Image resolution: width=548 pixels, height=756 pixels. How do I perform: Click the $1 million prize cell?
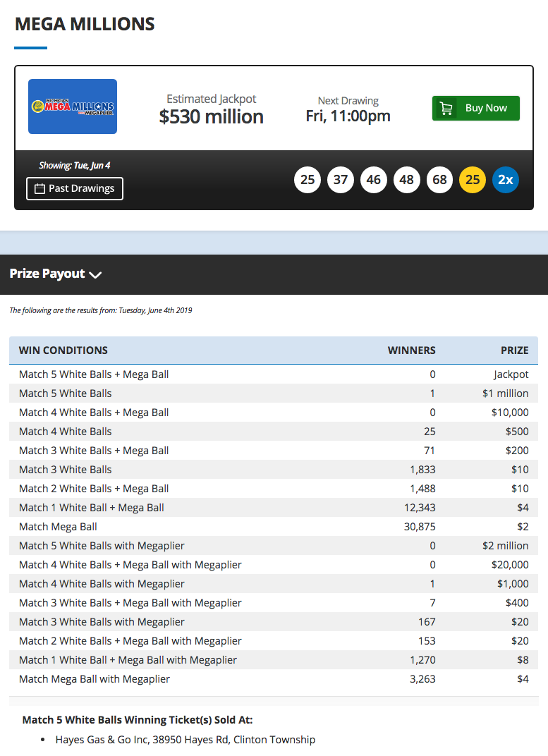point(505,394)
